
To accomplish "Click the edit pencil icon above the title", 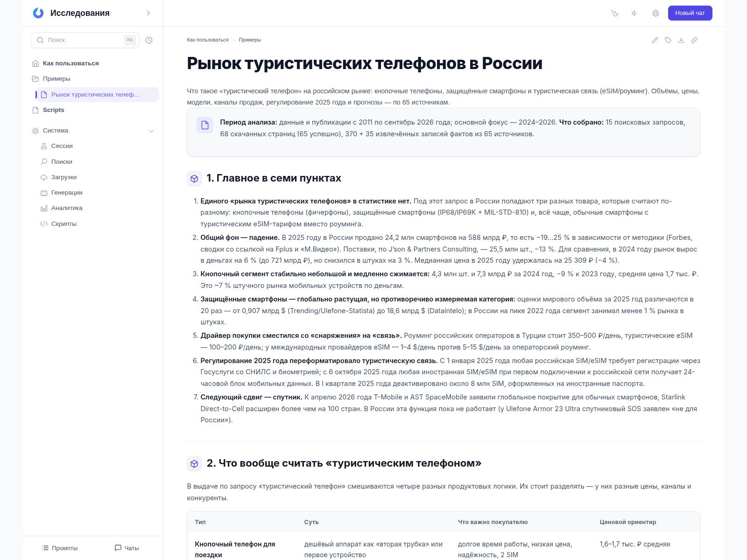I will (x=655, y=40).
